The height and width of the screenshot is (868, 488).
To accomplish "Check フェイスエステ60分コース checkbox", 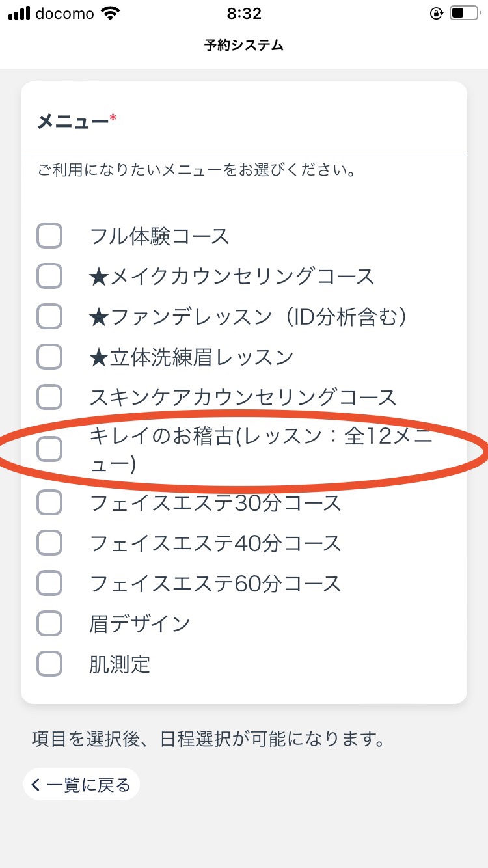I will coord(49,583).
